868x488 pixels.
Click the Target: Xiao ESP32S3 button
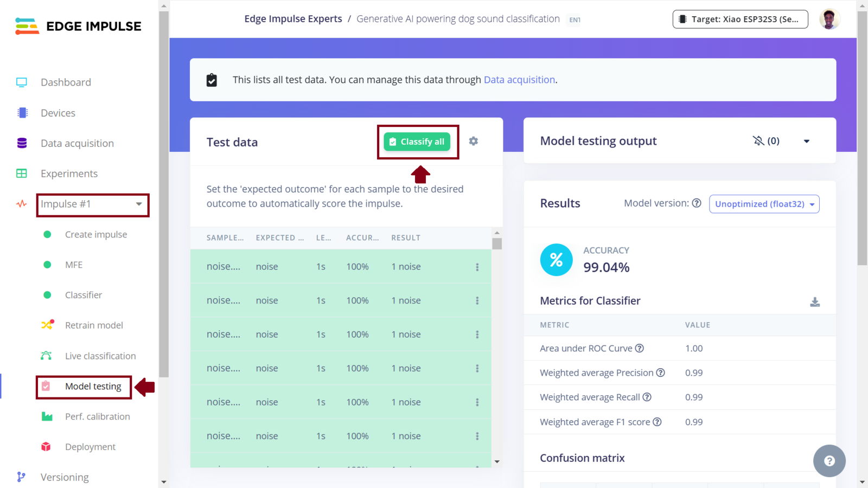coord(741,19)
